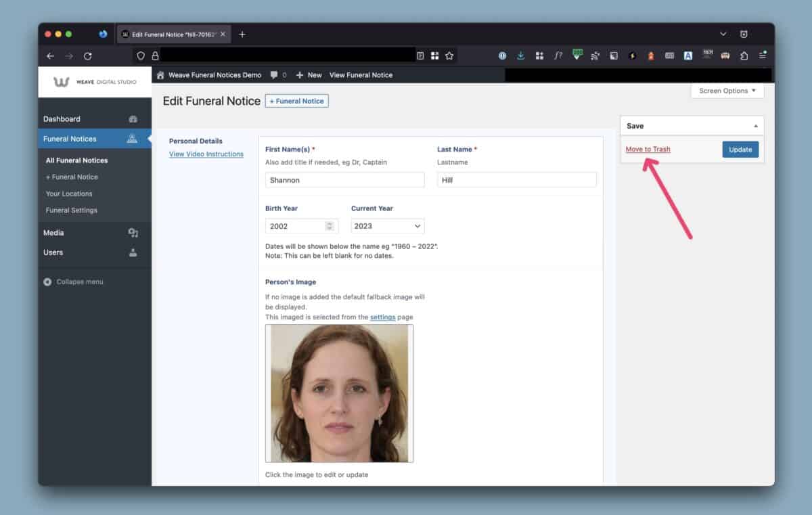
Task: Collapse the Save metabox with its arrow
Action: 755,126
